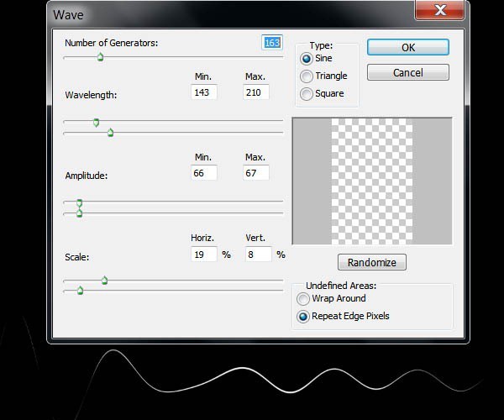Click the Randomize button
Image resolution: width=504 pixels, height=420 pixels.
371,262
